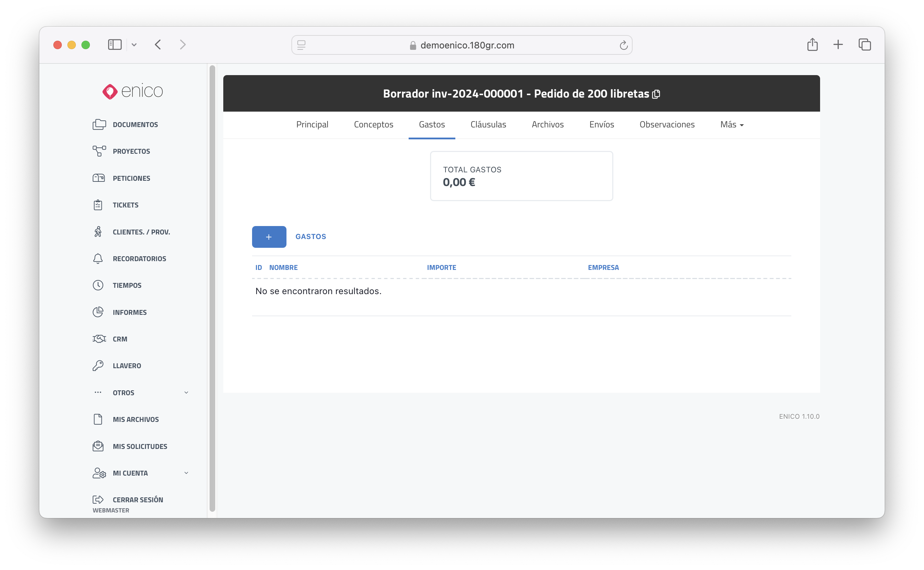Open Llavero key icon
This screenshot has width=924, height=570.
(98, 366)
